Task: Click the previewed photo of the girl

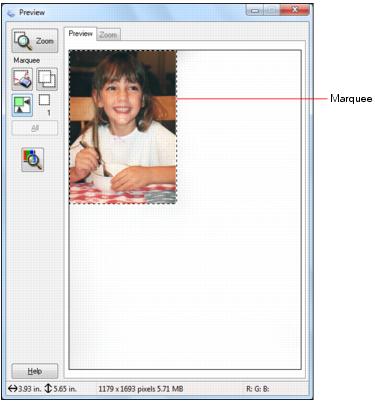Action: coord(123,127)
